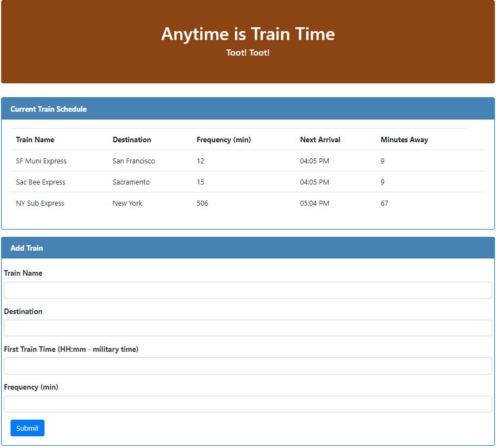Select the 'SF Muni Express' cell
Screen dimensions: 496x448
(41, 161)
